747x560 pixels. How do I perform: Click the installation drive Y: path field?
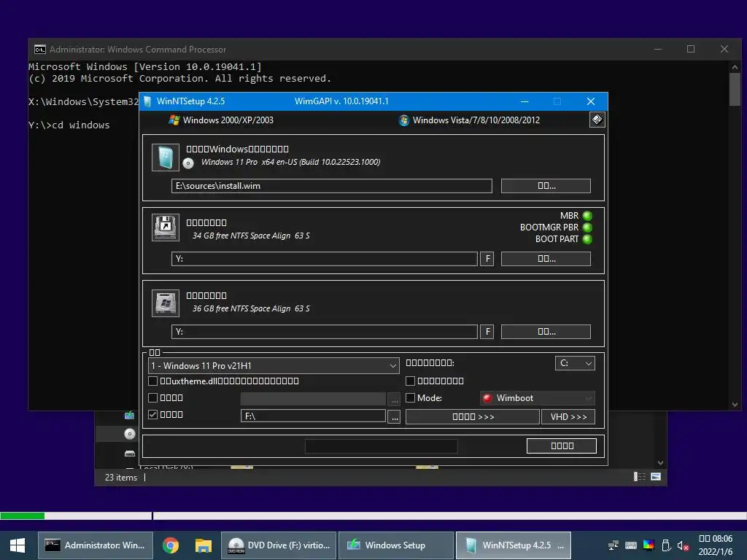pos(325,332)
